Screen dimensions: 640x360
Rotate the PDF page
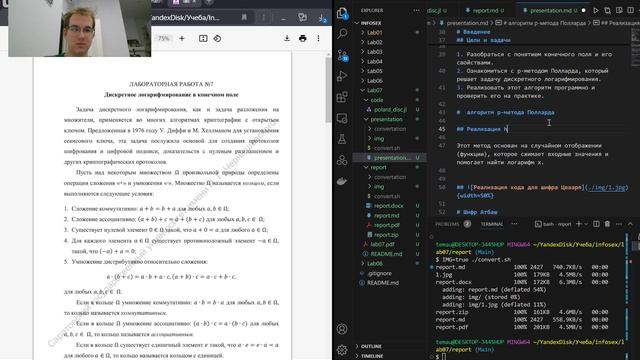tap(217, 38)
